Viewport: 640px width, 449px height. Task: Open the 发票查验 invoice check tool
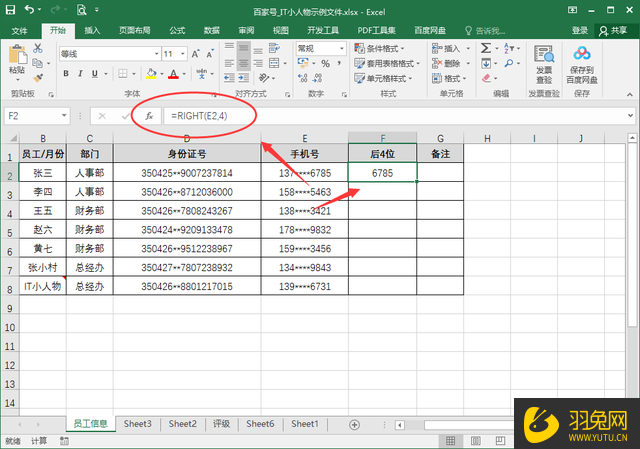544,64
